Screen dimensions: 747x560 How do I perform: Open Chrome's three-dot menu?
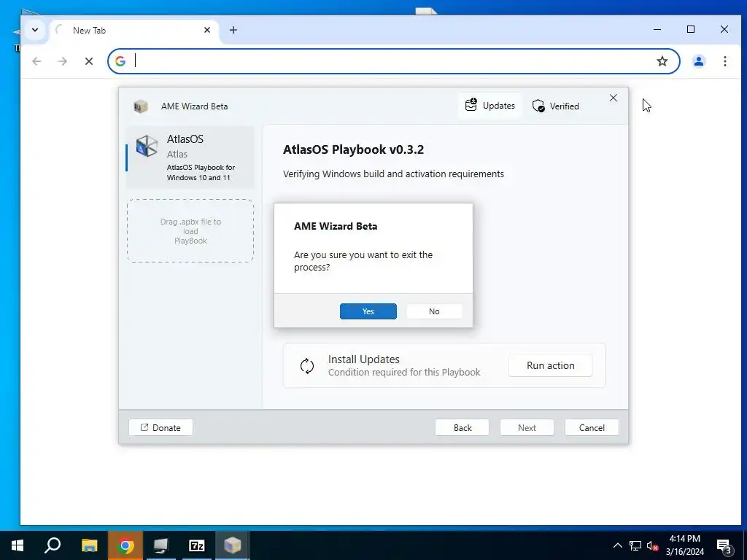point(724,61)
